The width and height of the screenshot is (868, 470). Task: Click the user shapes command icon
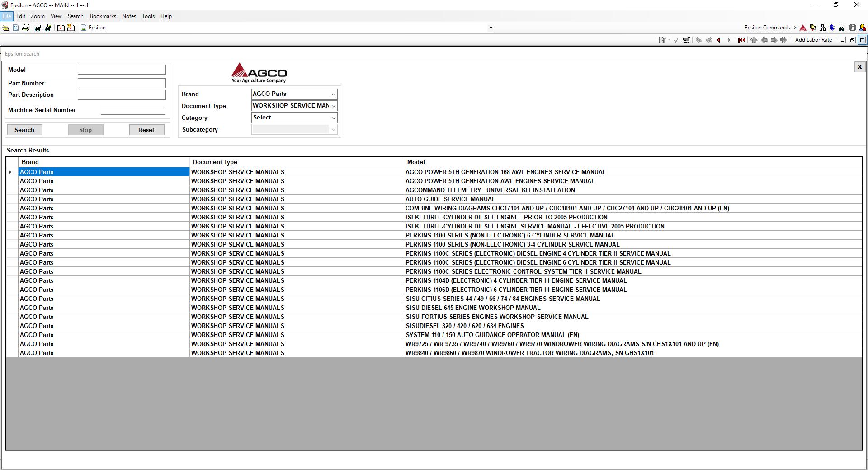[x=862, y=28]
